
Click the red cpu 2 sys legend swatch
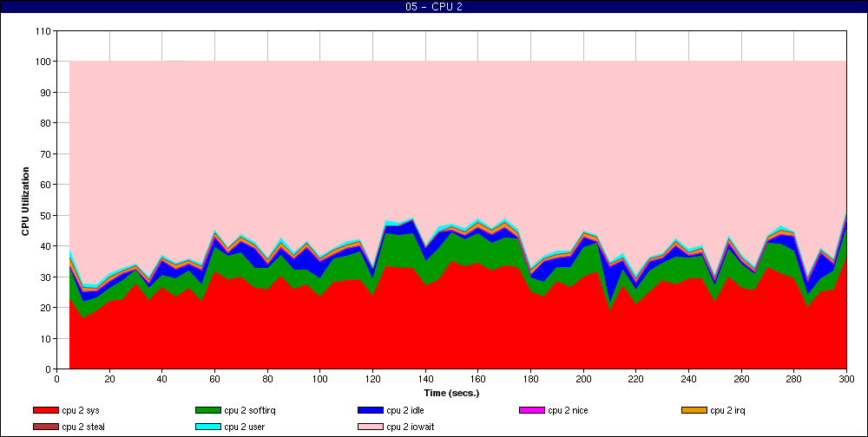coord(45,410)
